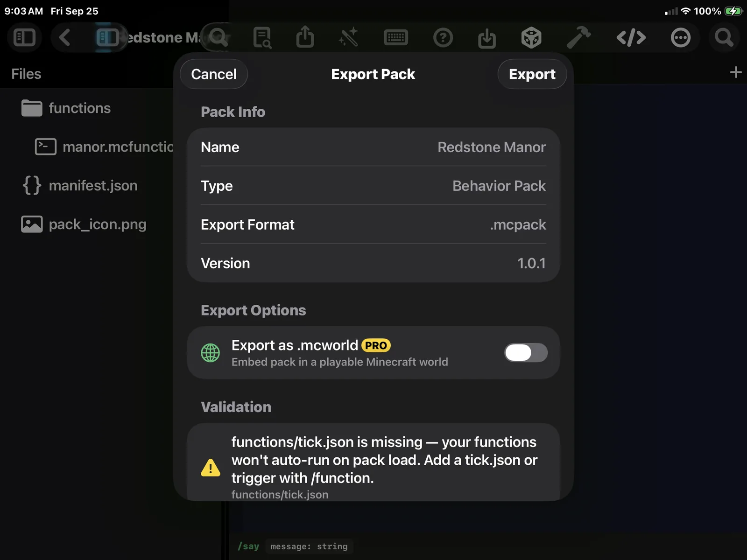
Task: Tap the curly braces manifest.json icon
Action: click(x=32, y=185)
